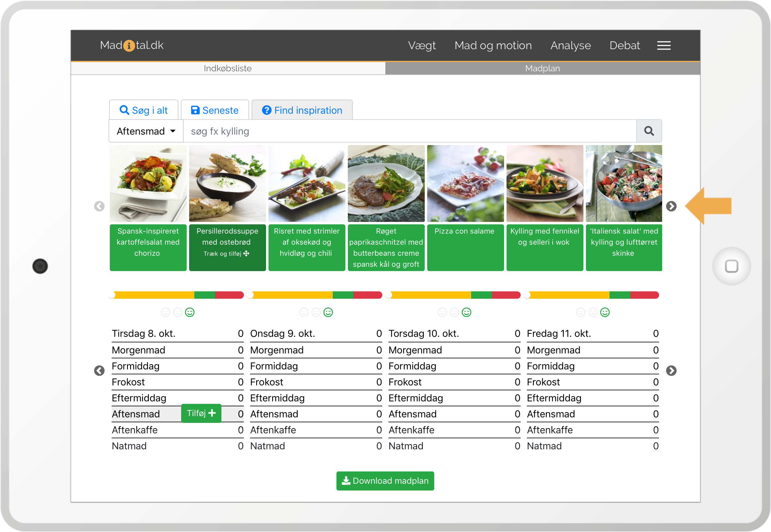Select Aftenkaffe row under Torsdag 10. okt.
This screenshot has width=771, height=532.
coord(455,430)
